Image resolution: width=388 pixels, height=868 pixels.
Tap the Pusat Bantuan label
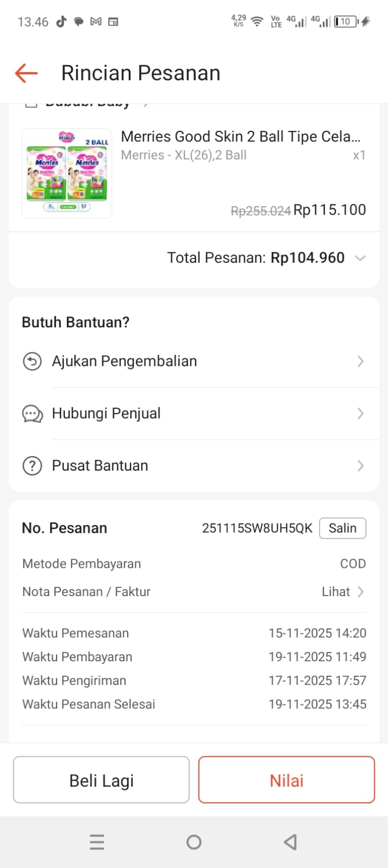click(x=100, y=466)
